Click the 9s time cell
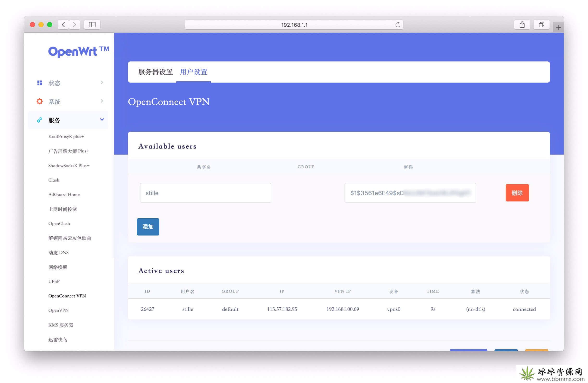Viewport: 588px width, 383px height. 433,309
